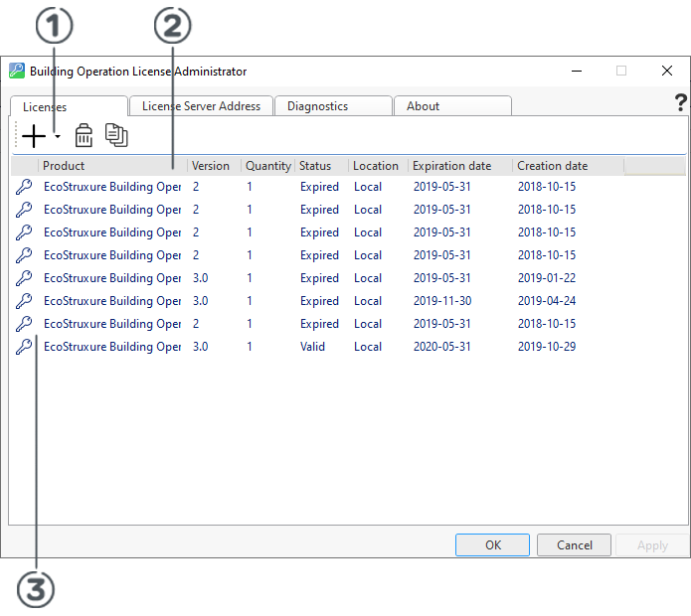691x616 pixels.
Task: Click expiration date 2020-05-31
Action: point(442,347)
